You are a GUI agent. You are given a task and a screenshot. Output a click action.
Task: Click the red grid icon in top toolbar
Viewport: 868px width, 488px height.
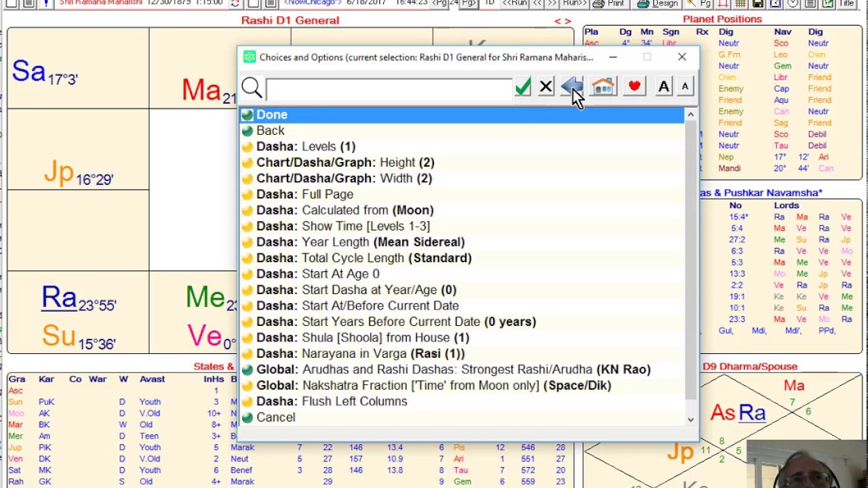tap(723, 3)
